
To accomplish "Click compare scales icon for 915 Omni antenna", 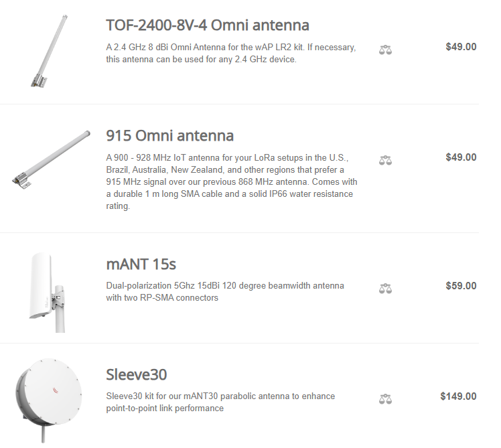I will click(385, 160).
